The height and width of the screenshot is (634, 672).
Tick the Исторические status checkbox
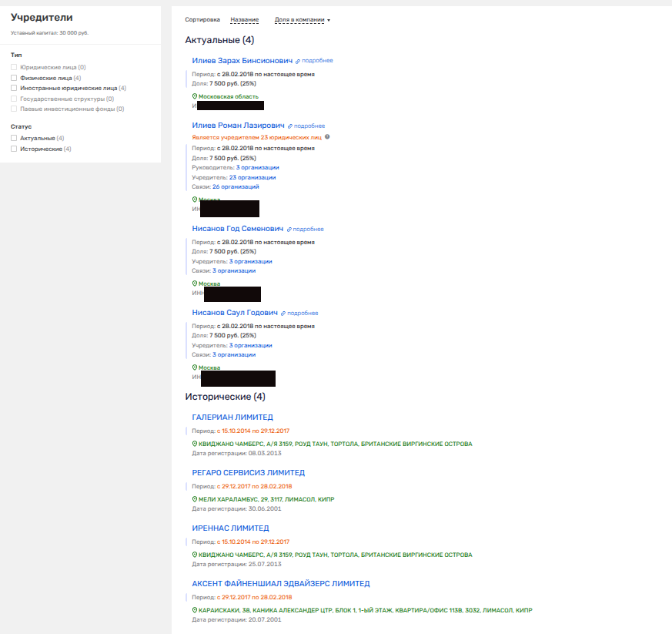click(x=14, y=149)
